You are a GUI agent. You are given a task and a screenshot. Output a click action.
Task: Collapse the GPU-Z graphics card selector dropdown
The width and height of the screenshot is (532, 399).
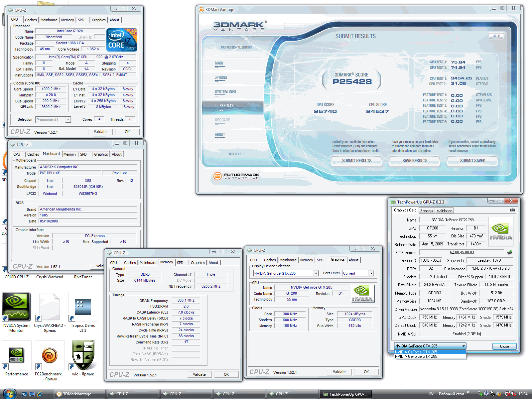(464, 346)
